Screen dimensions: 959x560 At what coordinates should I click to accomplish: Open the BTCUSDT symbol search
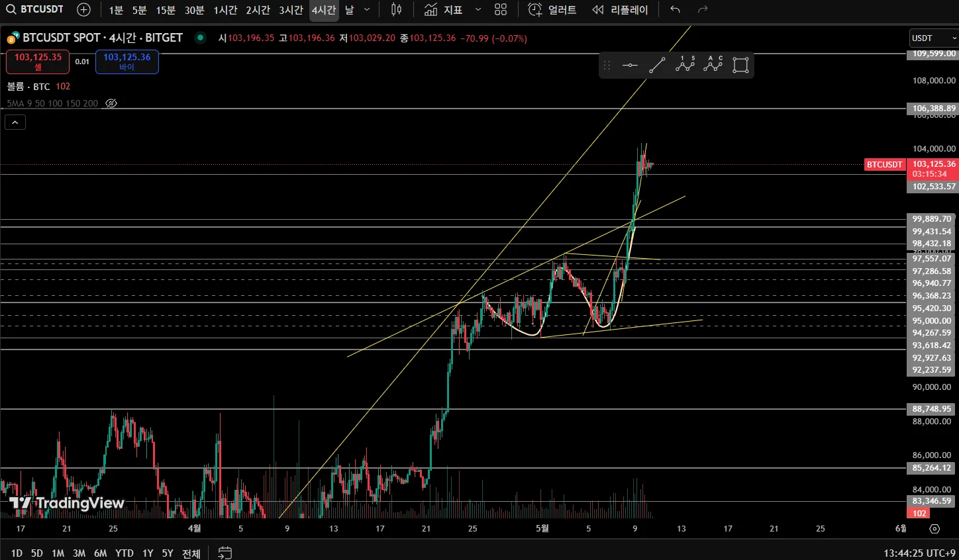coord(35,9)
